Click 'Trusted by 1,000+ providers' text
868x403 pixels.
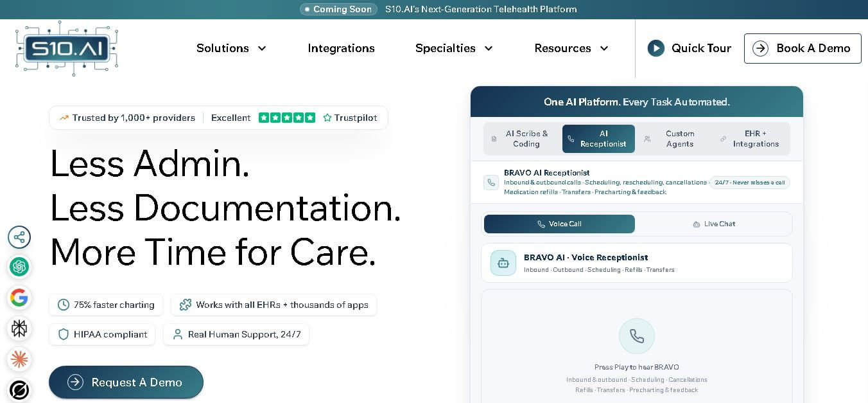click(x=134, y=118)
